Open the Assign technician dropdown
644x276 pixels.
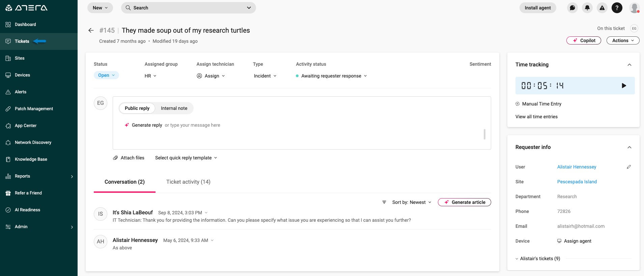(x=211, y=76)
